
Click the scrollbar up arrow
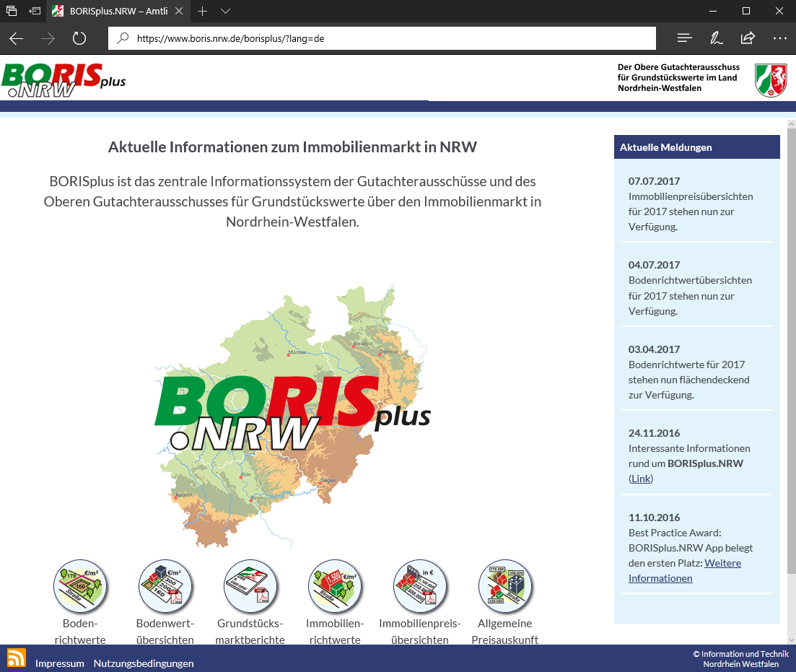point(792,124)
